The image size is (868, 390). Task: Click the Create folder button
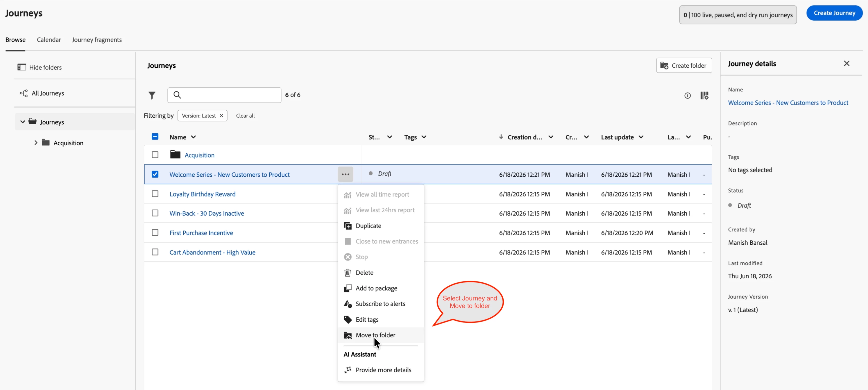pos(684,66)
